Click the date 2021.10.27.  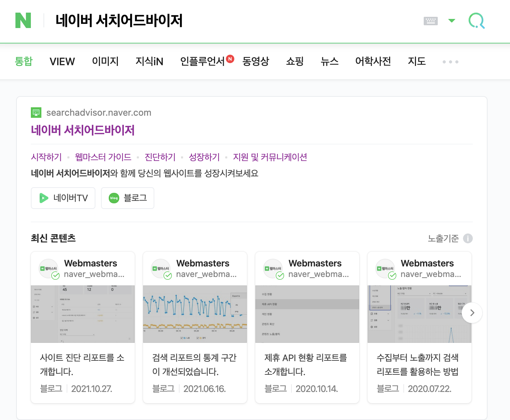[92, 389]
